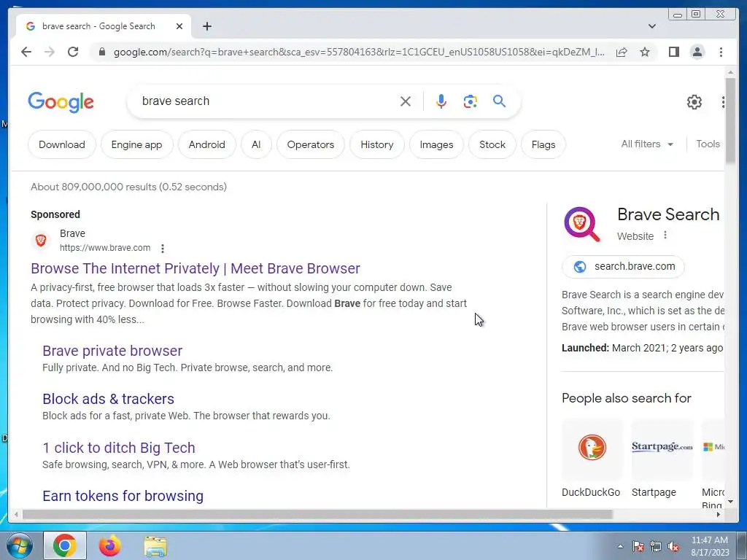Image resolution: width=747 pixels, height=560 pixels.
Task: Click the horizontal scrollbar thumb
Action: (317, 514)
